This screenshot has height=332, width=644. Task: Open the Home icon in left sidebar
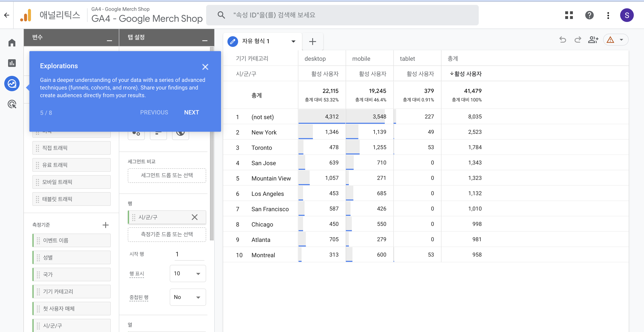point(12,43)
